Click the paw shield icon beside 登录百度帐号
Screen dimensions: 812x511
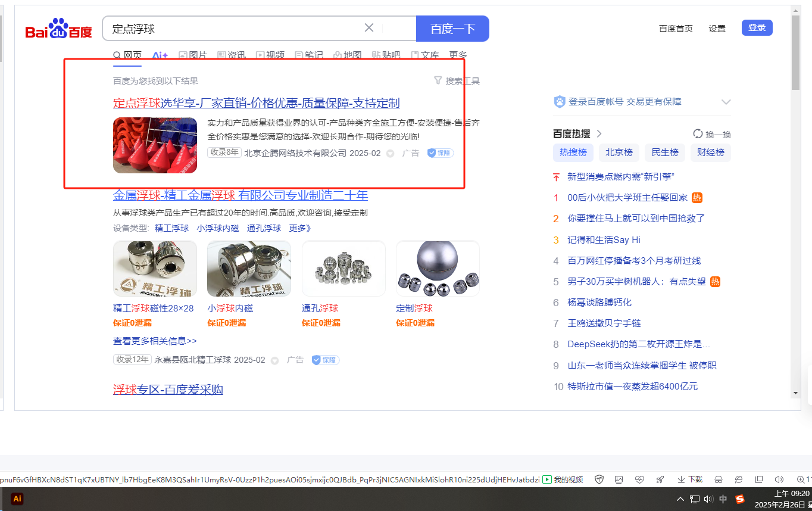click(x=559, y=102)
